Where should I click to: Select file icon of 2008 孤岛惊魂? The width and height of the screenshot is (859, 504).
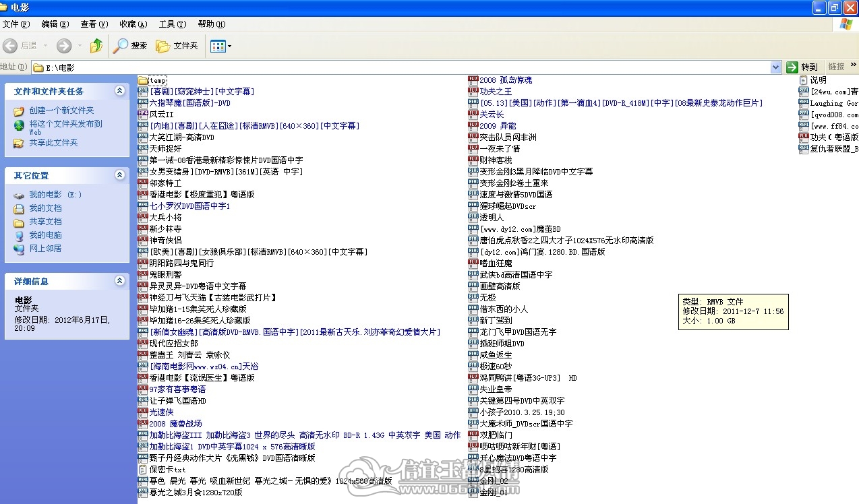473,80
